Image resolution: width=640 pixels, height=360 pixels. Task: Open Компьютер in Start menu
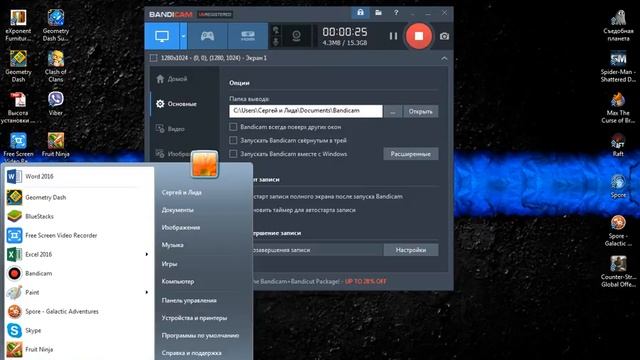pyautogui.click(x=178, y=281)
